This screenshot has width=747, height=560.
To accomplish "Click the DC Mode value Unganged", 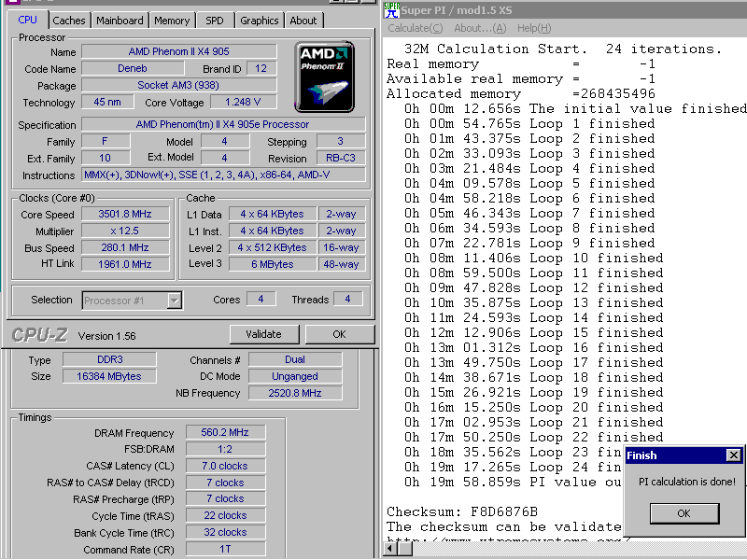I will click(295, 376).
